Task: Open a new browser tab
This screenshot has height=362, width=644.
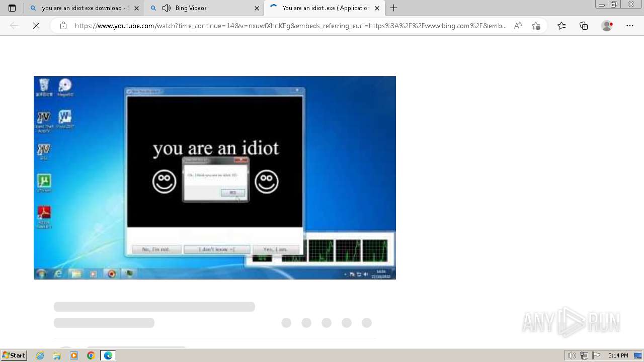Action: pos(393,8)
